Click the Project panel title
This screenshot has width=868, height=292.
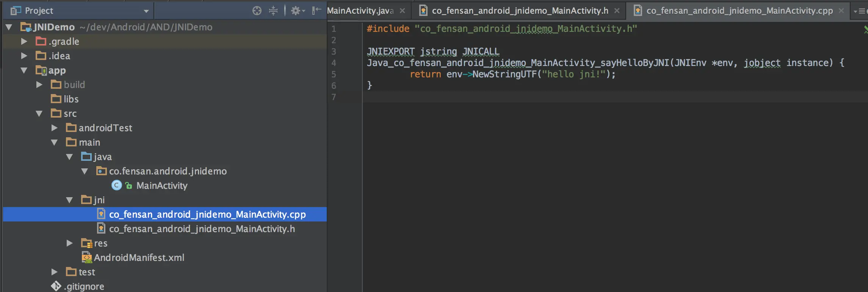[39, 11]
